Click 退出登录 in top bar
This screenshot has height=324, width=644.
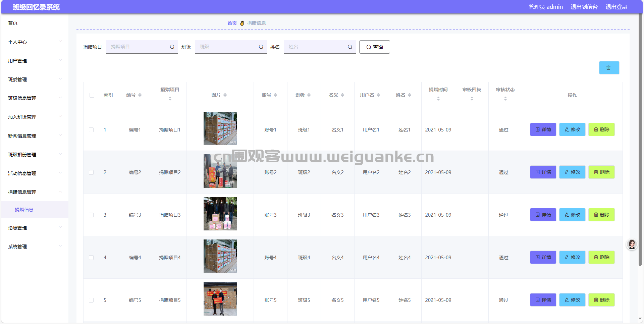pos(616,7)
